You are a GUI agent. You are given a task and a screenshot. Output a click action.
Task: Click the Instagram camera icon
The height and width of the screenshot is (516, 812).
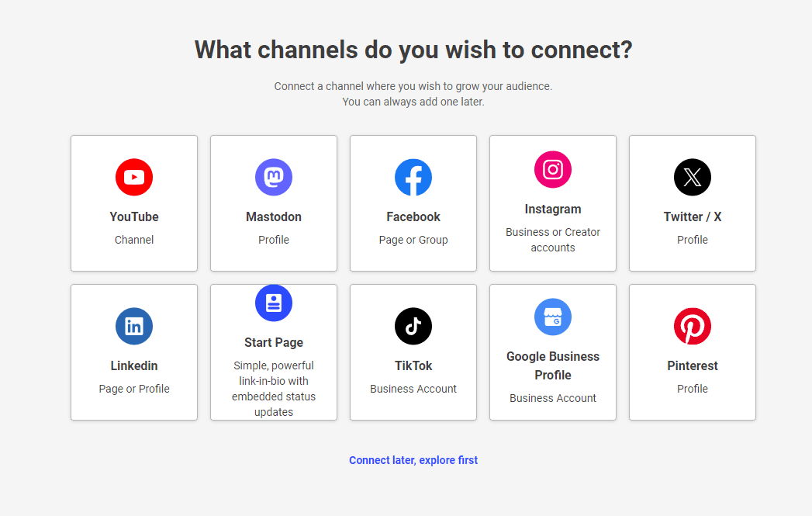point(552,169)
